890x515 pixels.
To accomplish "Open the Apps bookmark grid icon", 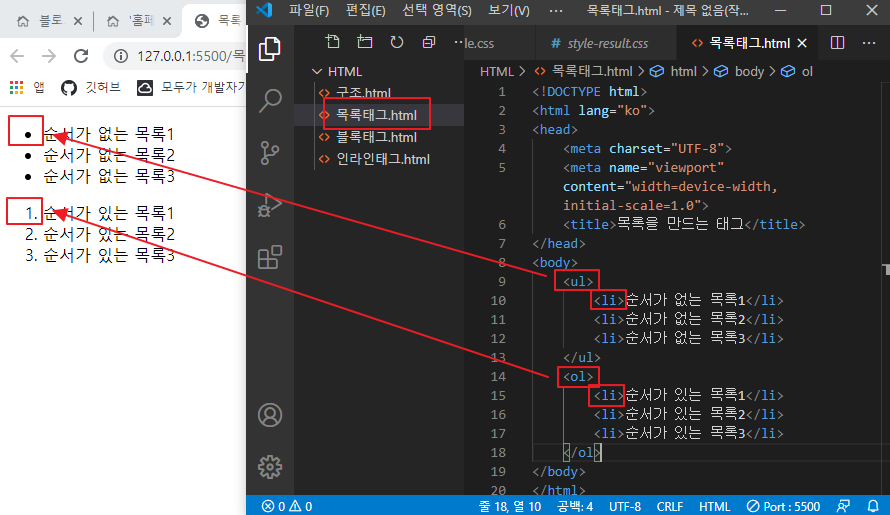I will tap(16, 87).
